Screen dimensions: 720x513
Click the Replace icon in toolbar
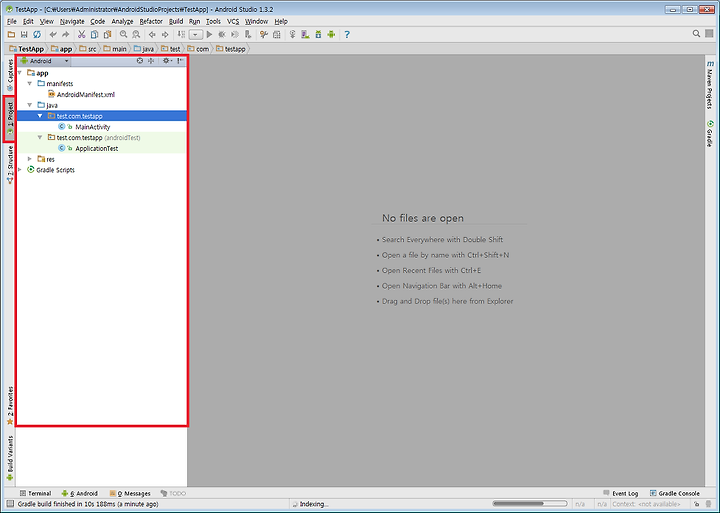[x=136, y=34]
